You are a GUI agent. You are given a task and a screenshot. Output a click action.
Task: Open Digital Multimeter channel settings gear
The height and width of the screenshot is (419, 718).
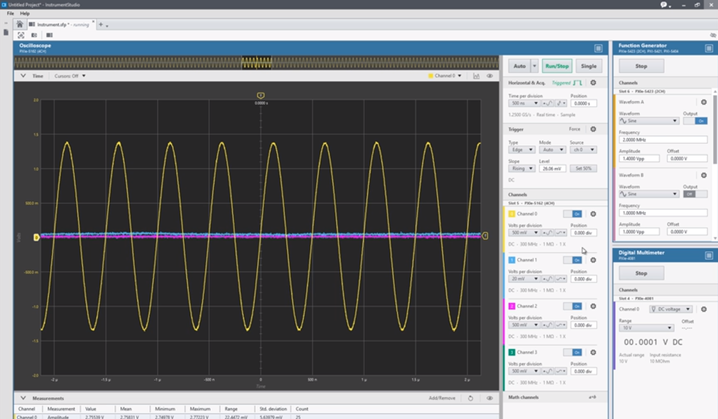(704, 310)
